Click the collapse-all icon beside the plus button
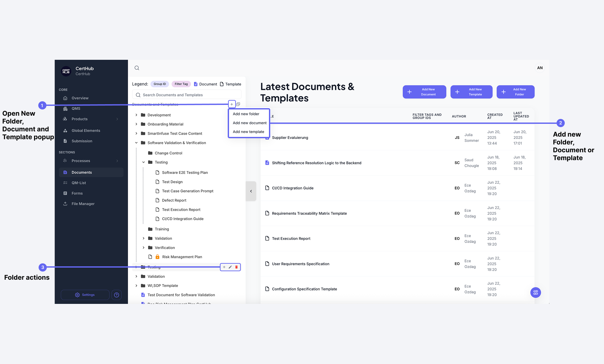This screenshot has height=364, width=604. (x=238, y=104)
